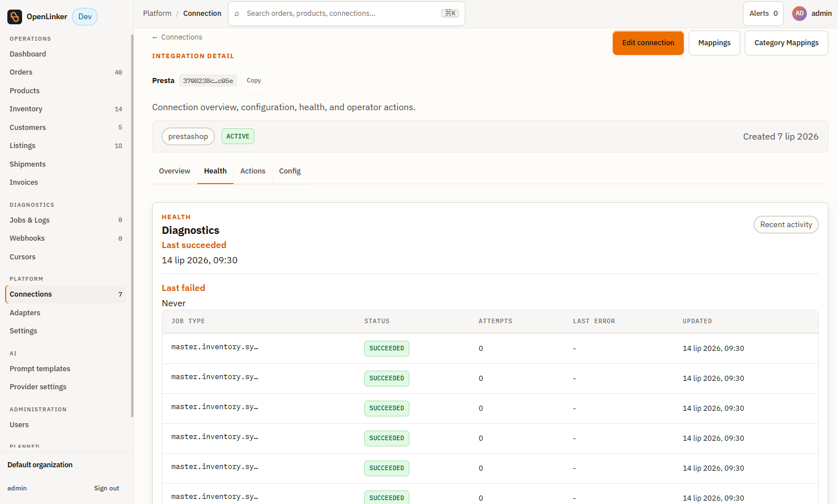Open the Alerts button
The image size is (838, 504).
coord(763,14)
